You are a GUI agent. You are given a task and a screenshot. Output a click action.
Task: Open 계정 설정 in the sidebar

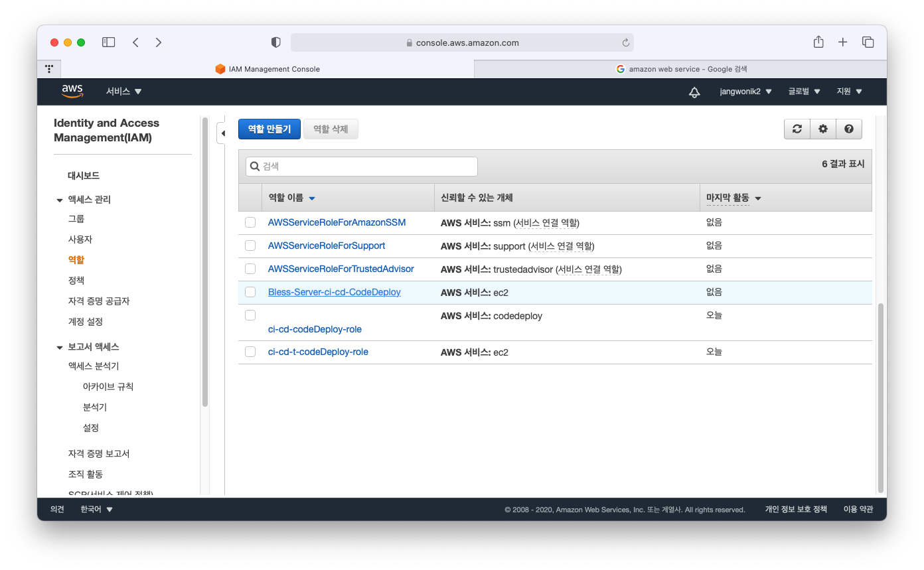point(86,322)
